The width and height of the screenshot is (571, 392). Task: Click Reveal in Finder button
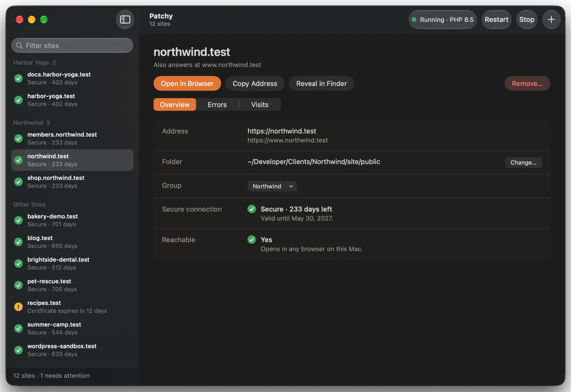[x=322, y=83]
